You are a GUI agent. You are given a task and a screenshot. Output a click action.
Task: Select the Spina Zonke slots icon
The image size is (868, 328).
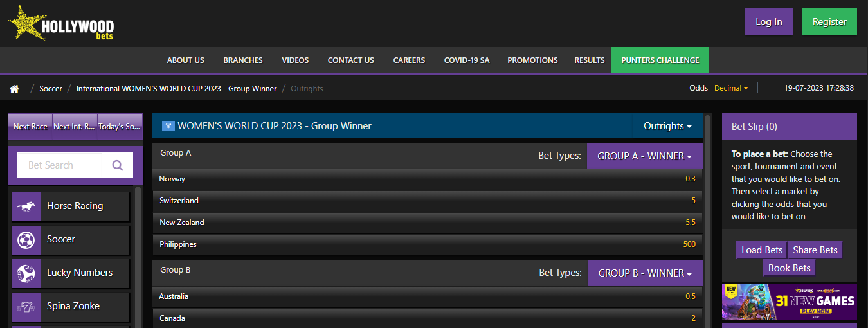[26, 307]
